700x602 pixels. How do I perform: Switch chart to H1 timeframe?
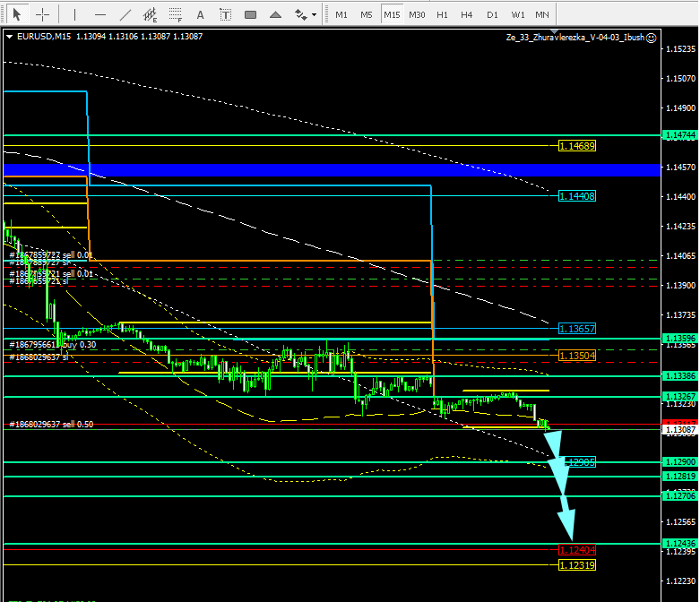pos(442,14)
